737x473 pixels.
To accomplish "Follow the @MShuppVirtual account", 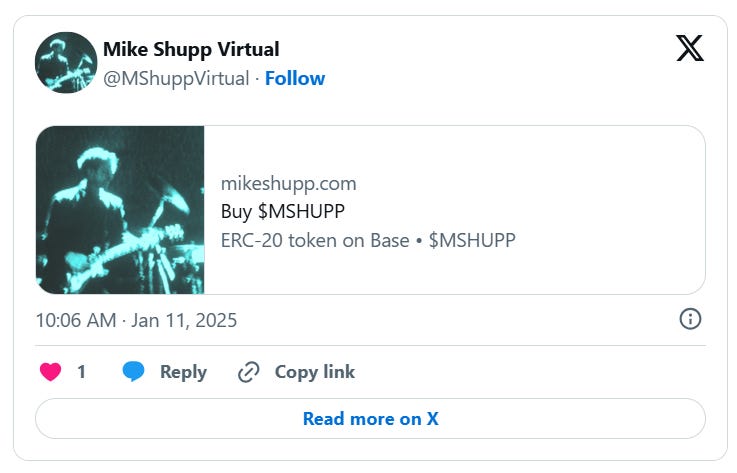I will click(295, 78).
